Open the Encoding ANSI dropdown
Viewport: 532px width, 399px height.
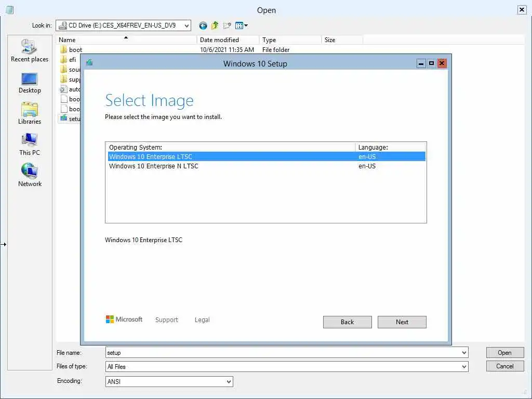pyautogui.click(x=169, y=381)
